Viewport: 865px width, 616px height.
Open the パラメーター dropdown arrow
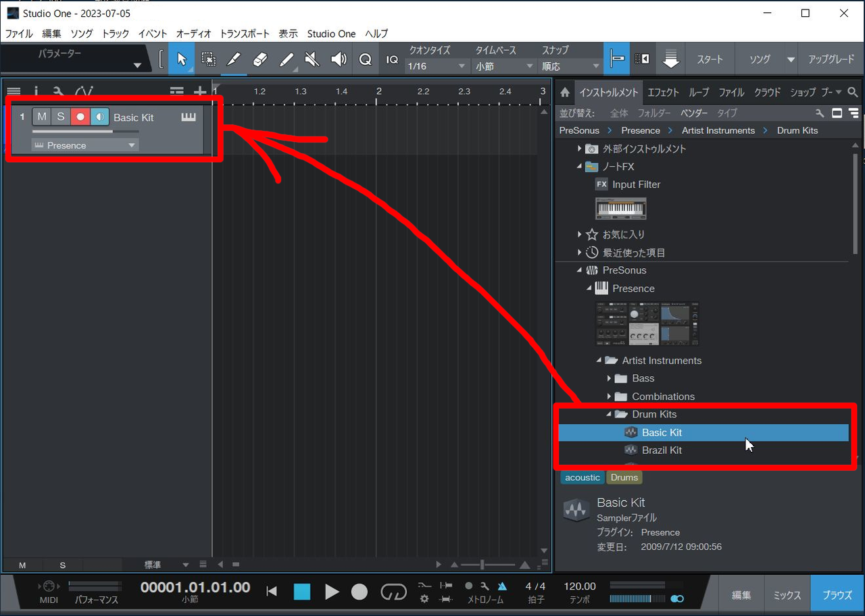click(137, 66)
